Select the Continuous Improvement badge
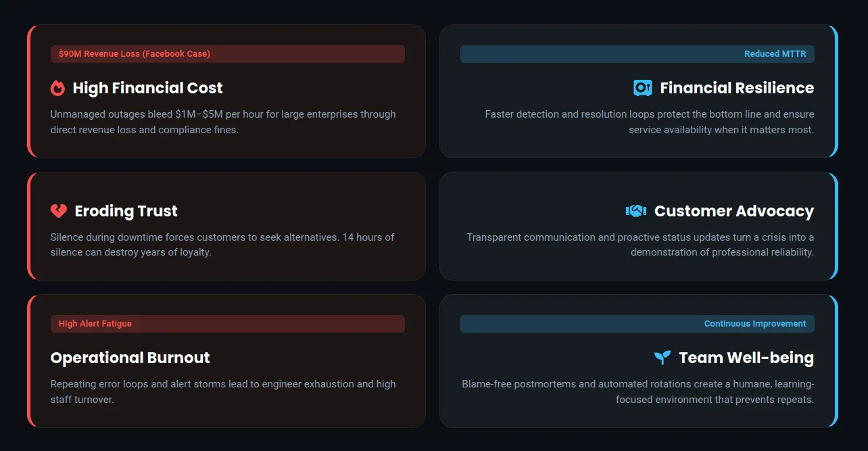Viewport: 868px width, 451px height. pyautogui.click(x=754, y=324)
